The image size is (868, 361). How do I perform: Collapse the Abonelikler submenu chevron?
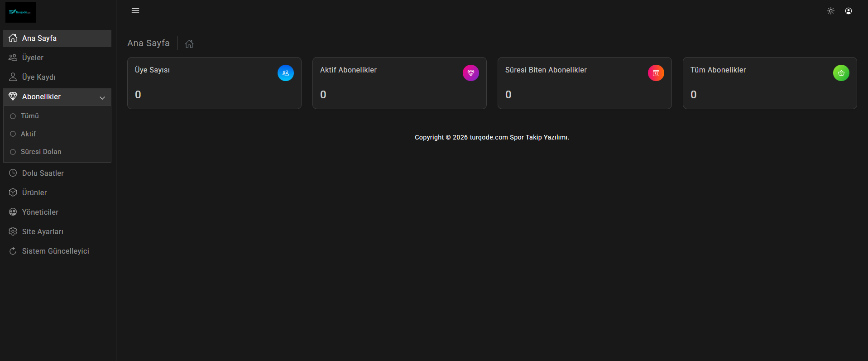point(102,97)
